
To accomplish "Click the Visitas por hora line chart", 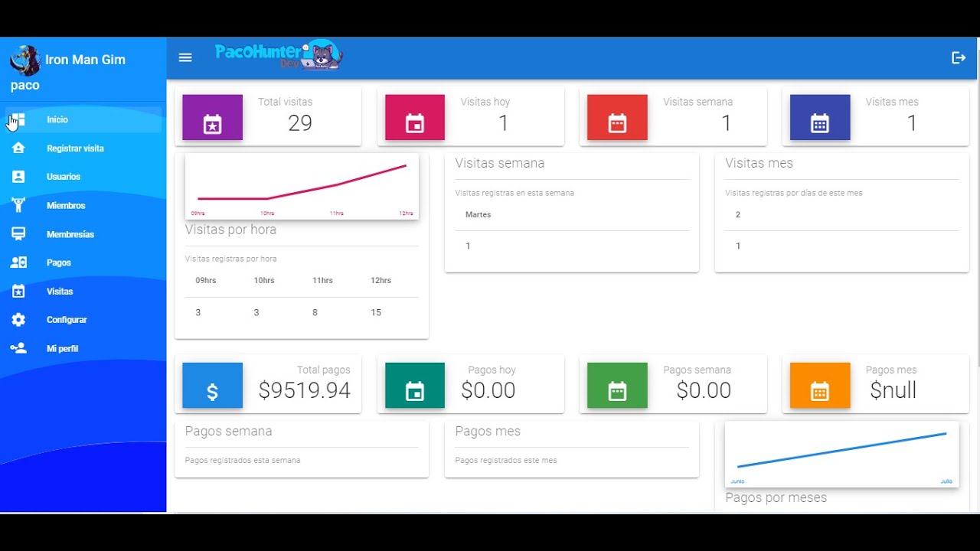I will pos(302,186).
